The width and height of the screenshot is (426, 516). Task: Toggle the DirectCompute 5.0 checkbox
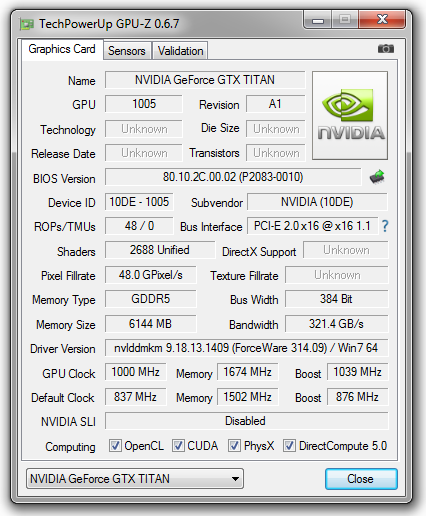tap(289, 446)
